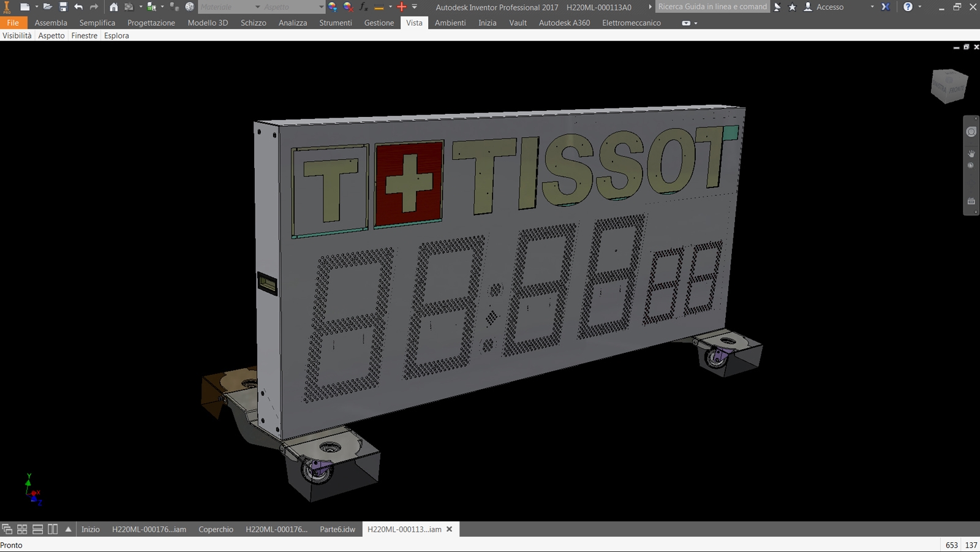
Task: Open the Aspetto appearance combo box
Action: coord(293,7)
